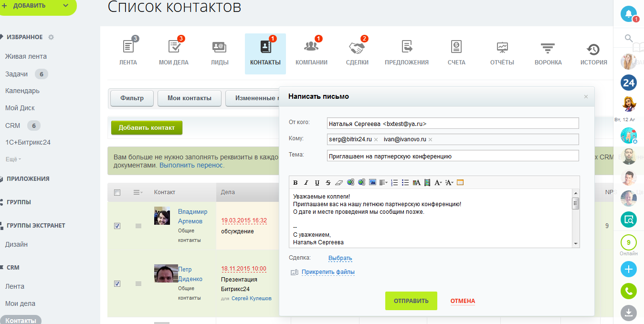Viewport: 644px width, 324px height.
Task: Click the blue plus button in the right panel
Action: point(629,270)
